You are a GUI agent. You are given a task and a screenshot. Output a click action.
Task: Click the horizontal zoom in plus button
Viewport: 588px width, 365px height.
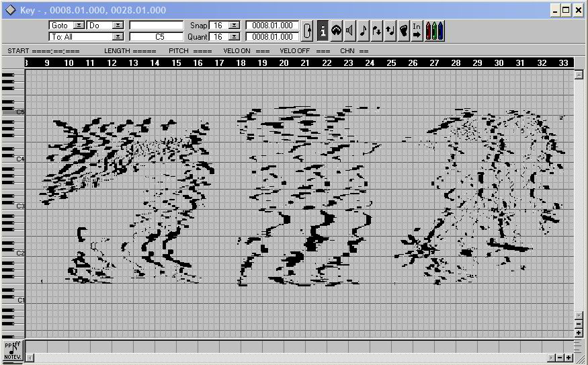tap(569, 358)
